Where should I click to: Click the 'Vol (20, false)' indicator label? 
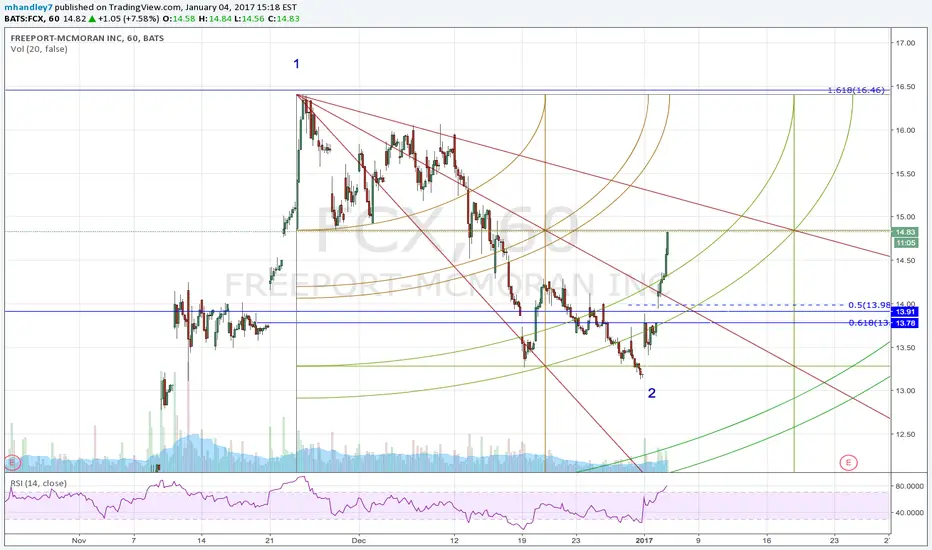(x=39, y=49)
